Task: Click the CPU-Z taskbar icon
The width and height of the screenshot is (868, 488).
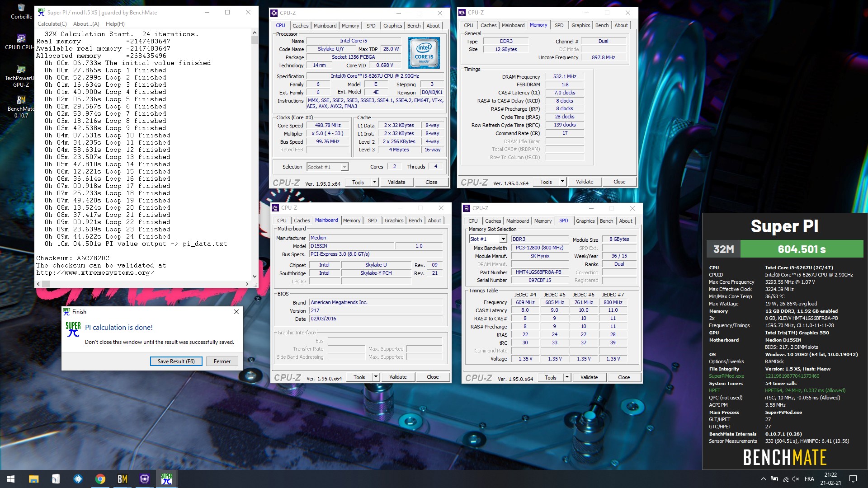Action: [x=145, y=479]
